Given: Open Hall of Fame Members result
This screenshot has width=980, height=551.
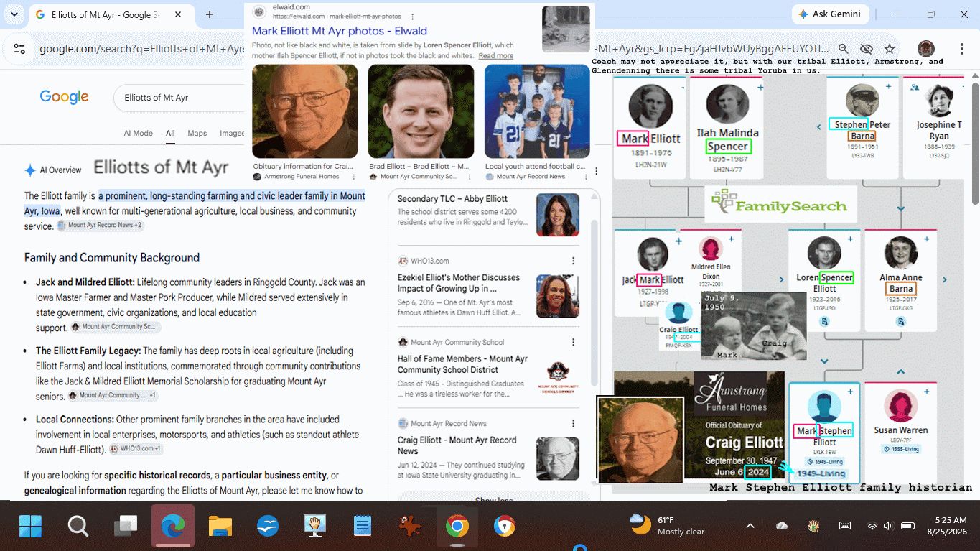Looking at the screenshot, I should (462, 364).
